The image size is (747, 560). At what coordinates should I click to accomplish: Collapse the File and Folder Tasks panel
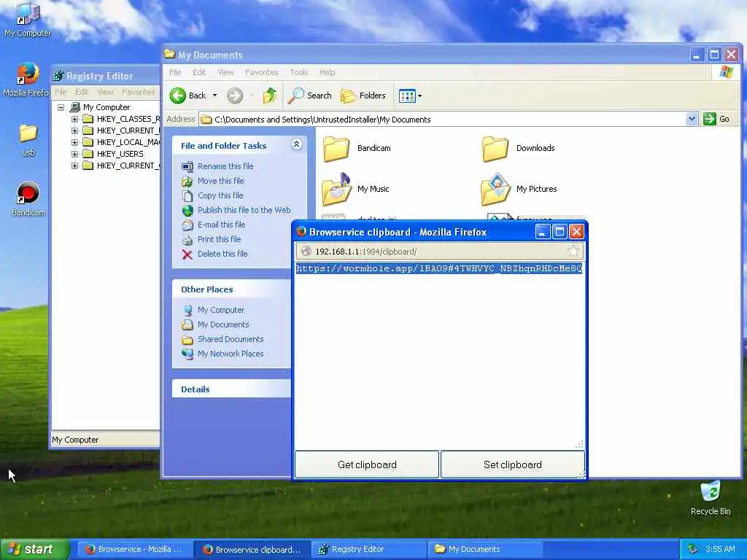296,145
